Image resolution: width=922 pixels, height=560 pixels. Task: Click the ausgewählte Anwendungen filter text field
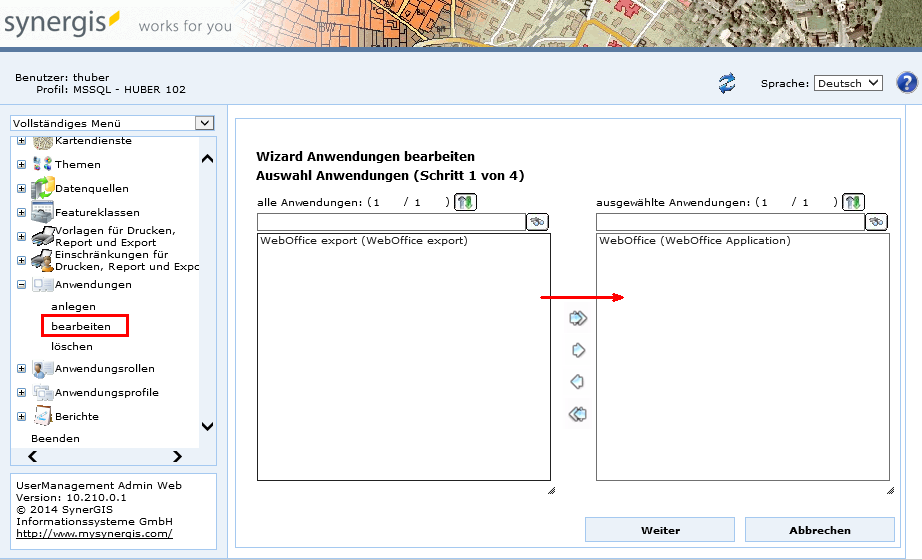tap(730, 222)
